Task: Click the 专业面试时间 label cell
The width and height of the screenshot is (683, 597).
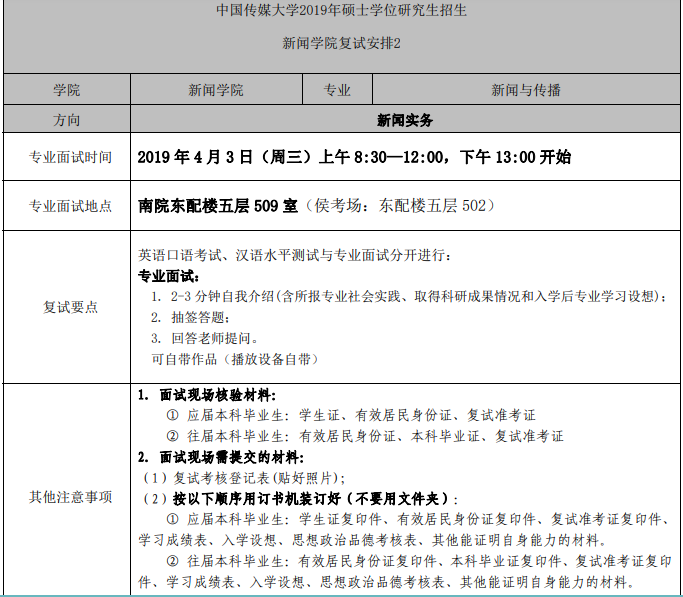Action: pyautogui.click(x=67, y=158)
